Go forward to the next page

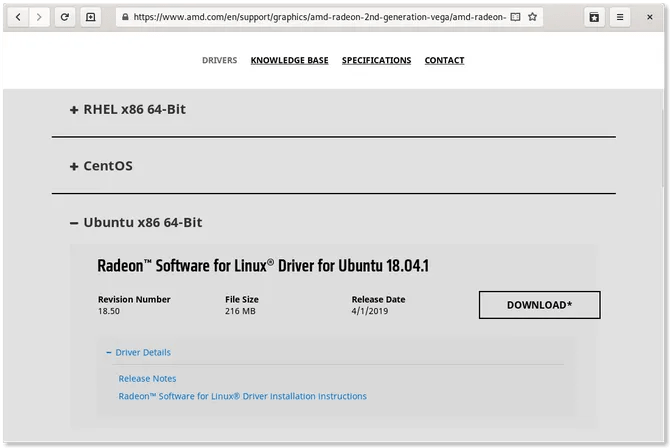point(39,17)
